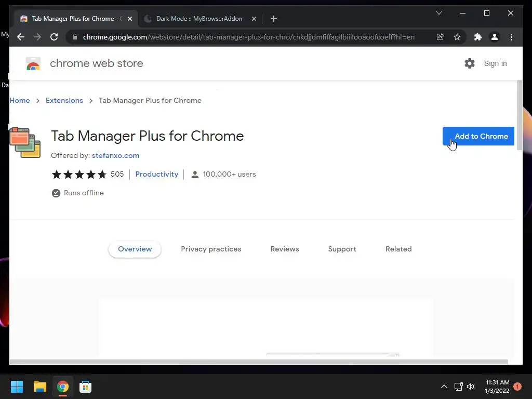Screen dimensions: 532x399
Task: Show hidden system tray icons
Action: (444, 387)
